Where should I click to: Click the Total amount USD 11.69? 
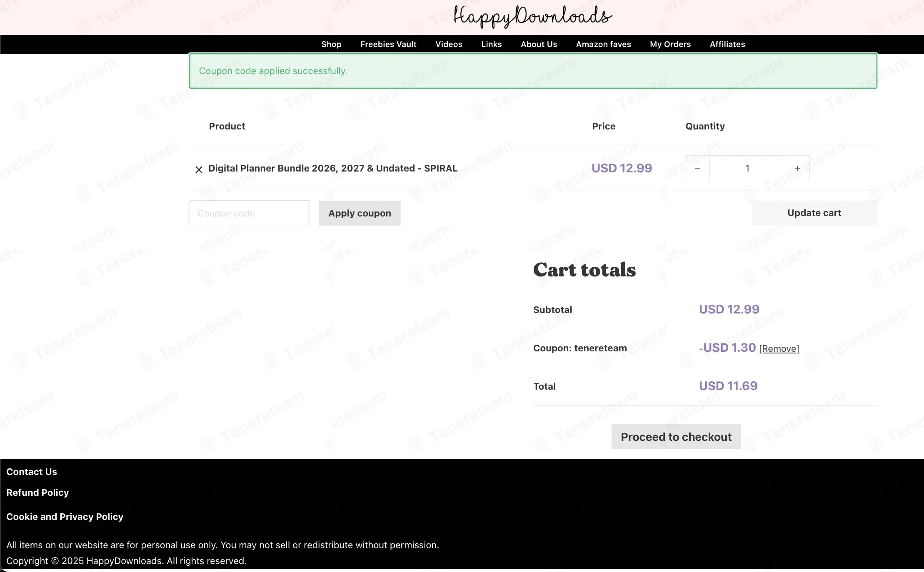728,386
